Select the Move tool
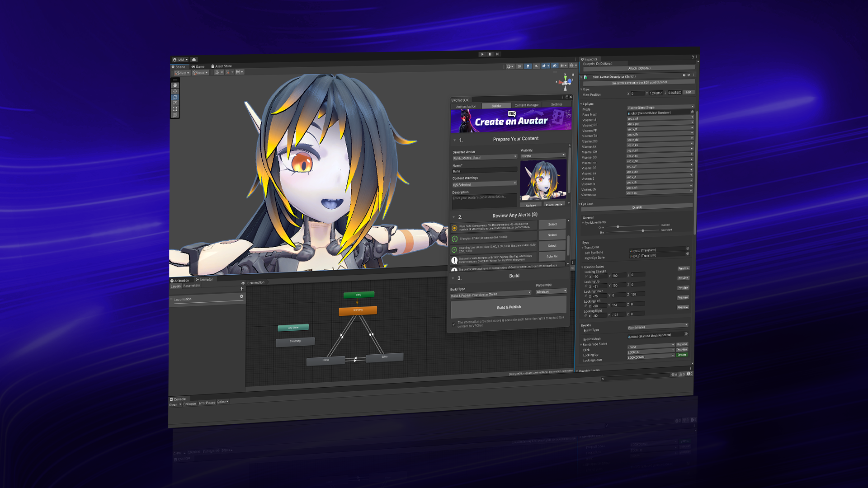Image resolution: width=868 pixels, height=488 pixels. pos(175,90)
